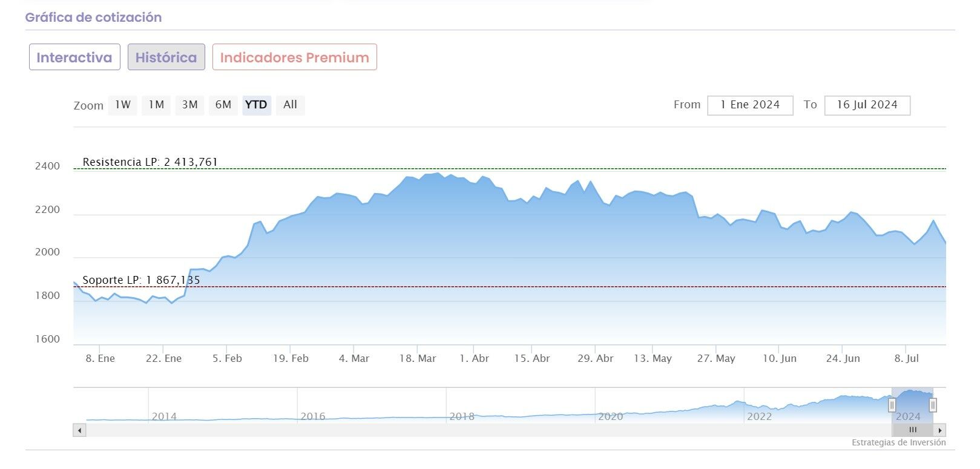Activate the YTD zoom button
980x469 pixels.
pos(256,105)
